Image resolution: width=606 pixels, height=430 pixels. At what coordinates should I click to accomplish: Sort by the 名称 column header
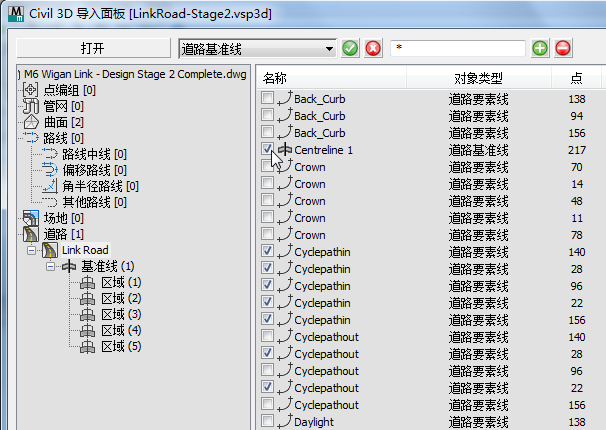(x=331, y=78)
